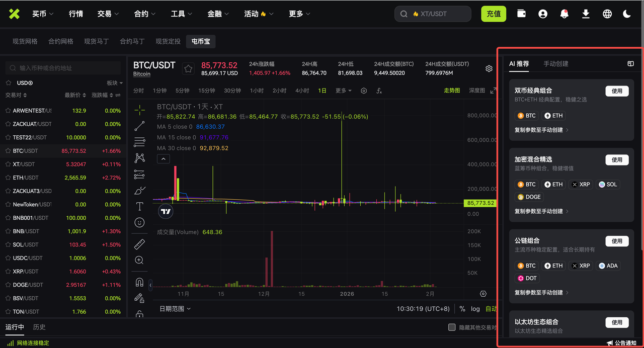Switch to the 现货网格 tab
644x348 pixels.
point(25,42)
